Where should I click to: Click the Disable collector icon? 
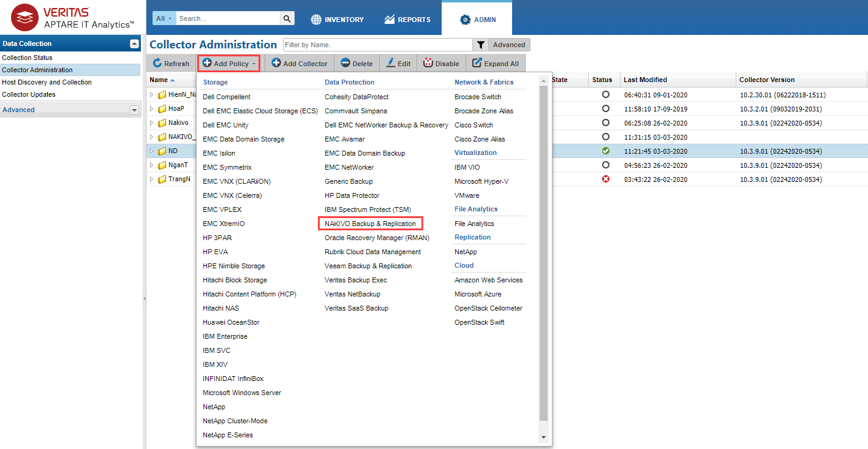(x=428, y=63)
